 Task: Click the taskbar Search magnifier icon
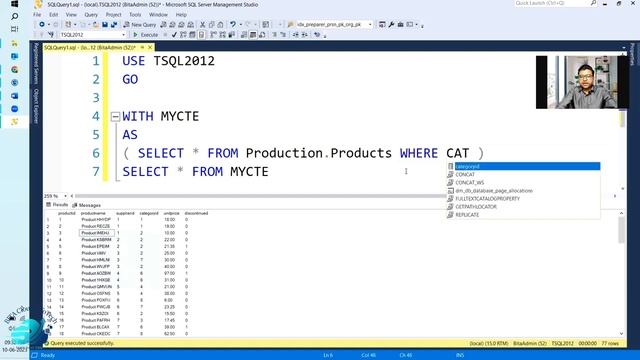[x=15, y=16]
